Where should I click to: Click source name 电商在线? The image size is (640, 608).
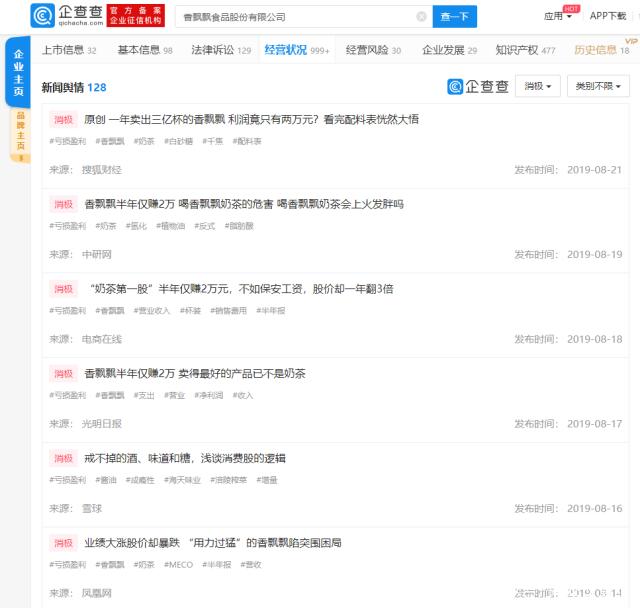102,339
